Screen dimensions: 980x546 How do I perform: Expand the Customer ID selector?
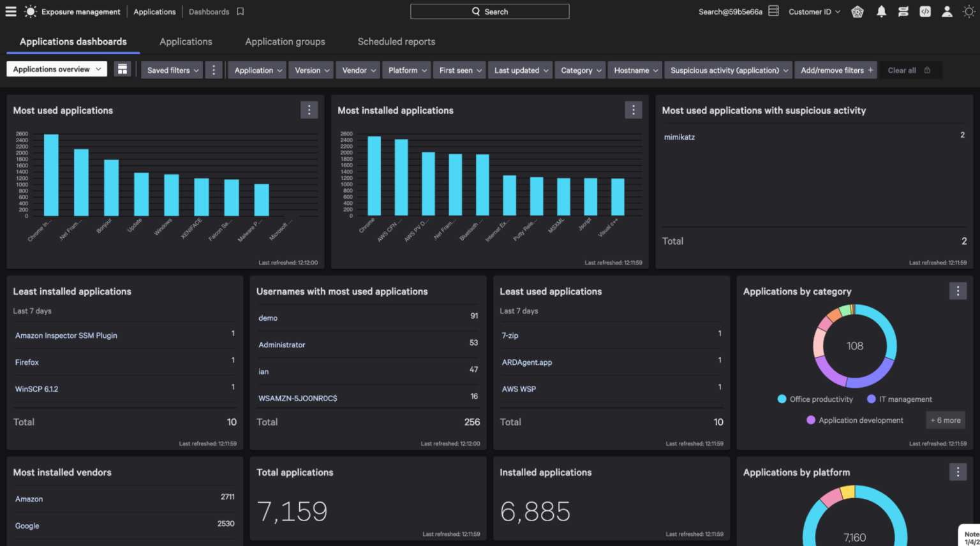[814, 11]
